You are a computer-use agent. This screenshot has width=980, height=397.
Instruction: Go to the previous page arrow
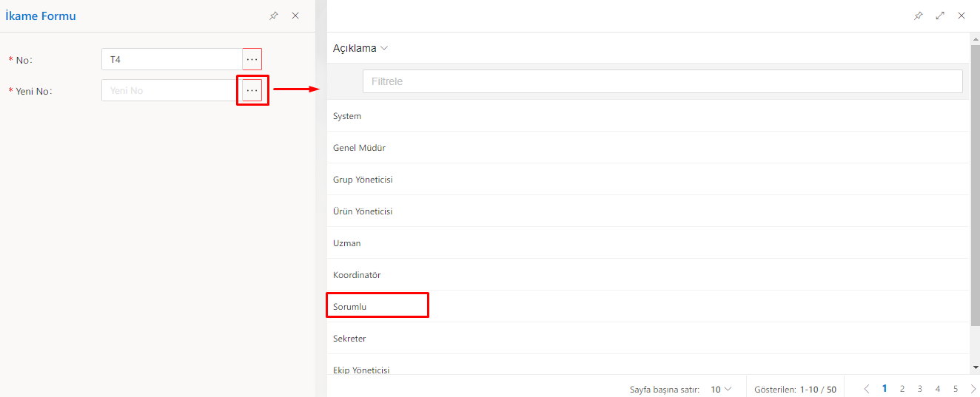pyautogui.click(x=867, y=389)
